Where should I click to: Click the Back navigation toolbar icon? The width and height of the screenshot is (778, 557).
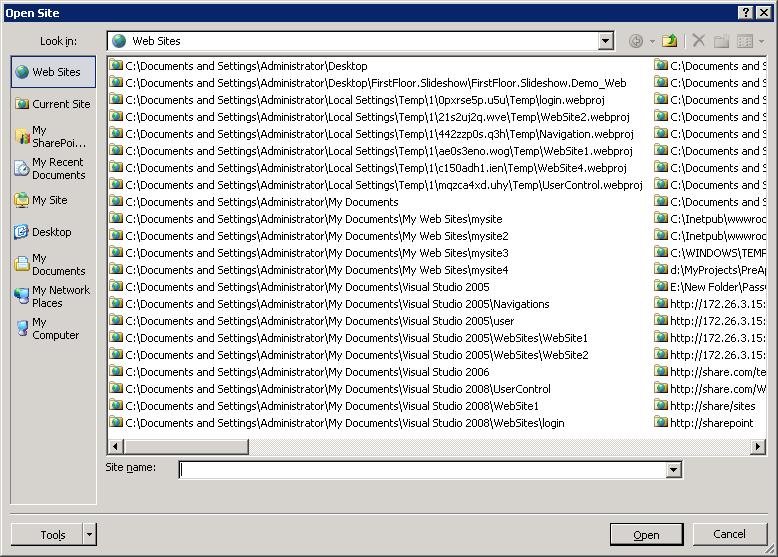[x=636, y=41]
